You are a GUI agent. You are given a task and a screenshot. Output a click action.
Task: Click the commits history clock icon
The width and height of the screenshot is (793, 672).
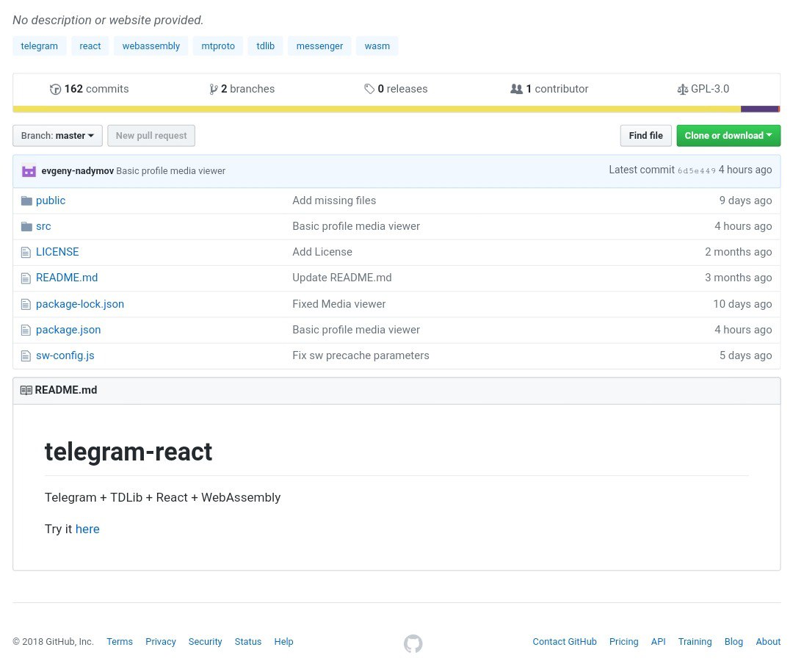tap(55, 89)
